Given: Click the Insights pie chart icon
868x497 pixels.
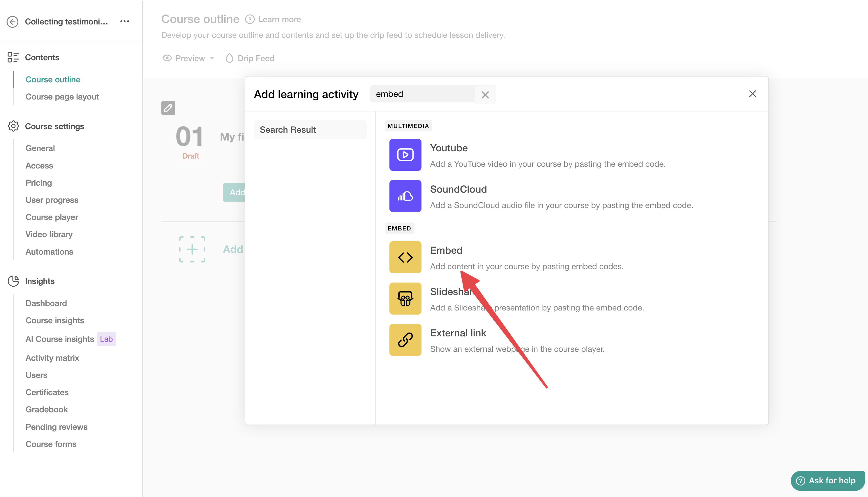Looking at the screenshot, I should pos(13,281).
